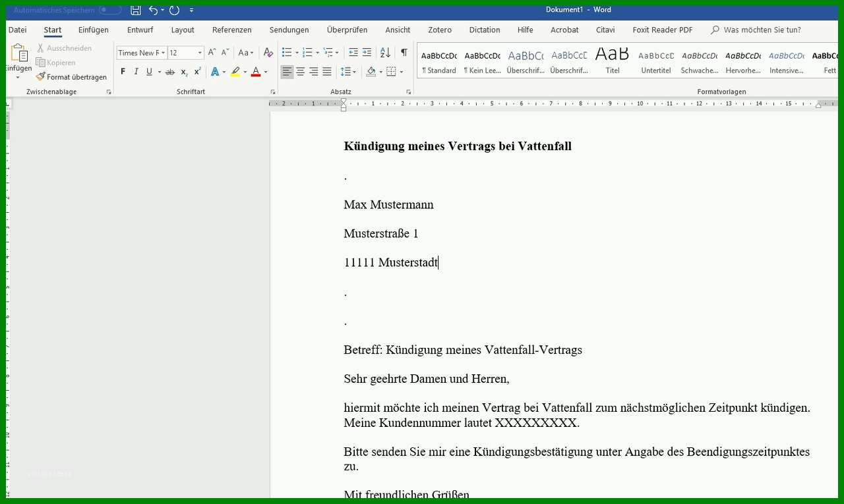The height and width of the screenshot is (504, 844).
Task: Click Kopieren button
Action: 55,63
